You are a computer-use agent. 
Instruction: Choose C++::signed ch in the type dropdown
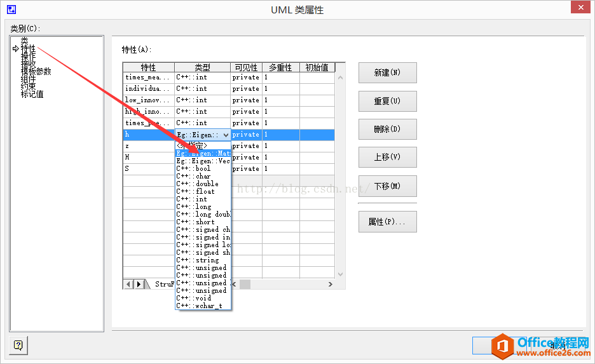pos(203,229)
